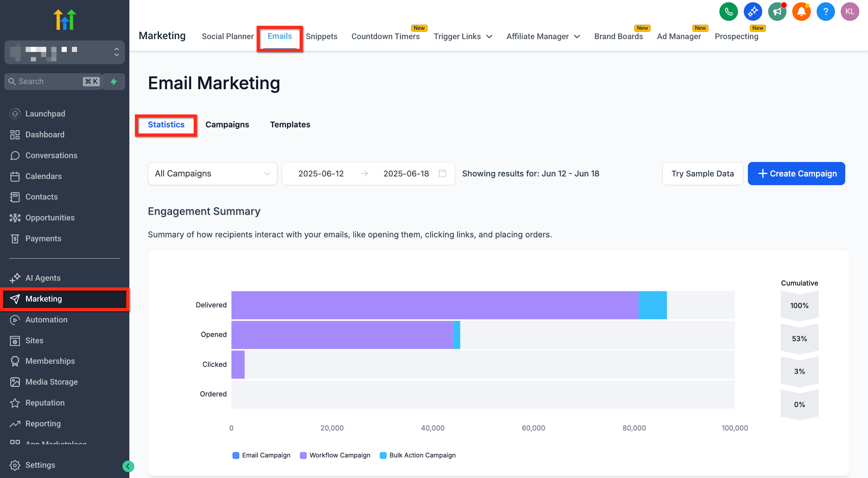Click the cyan Delivered bar segment
The height and width of the screenshot is (478, 868).
652,305
